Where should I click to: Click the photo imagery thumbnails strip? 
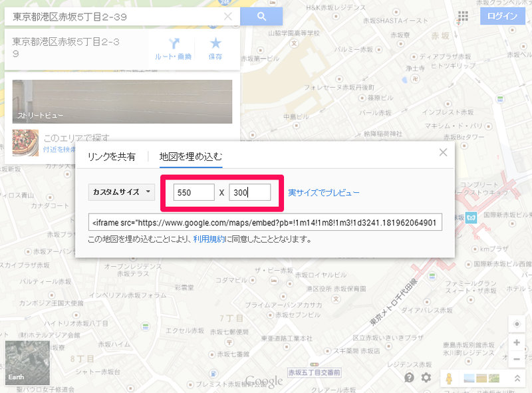[x=481, y=378]
